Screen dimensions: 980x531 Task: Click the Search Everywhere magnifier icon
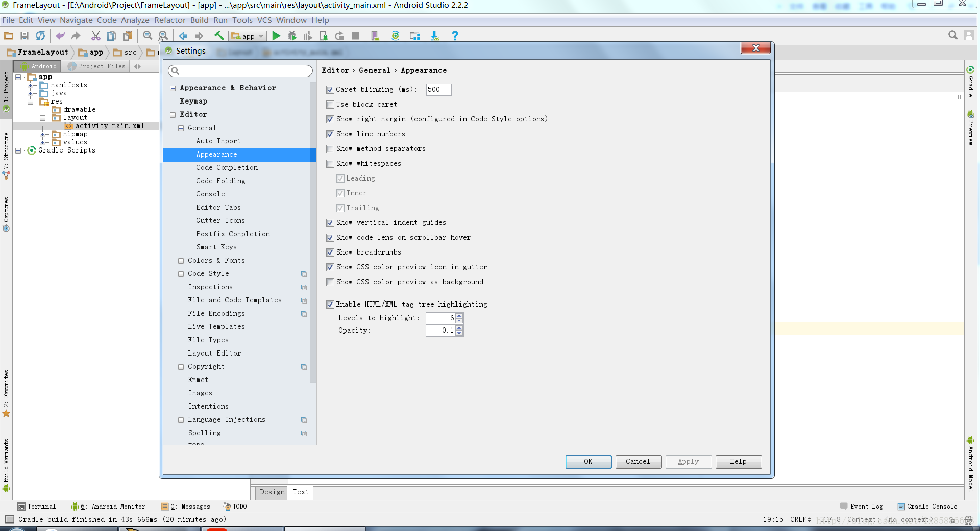click(x=952, y=35)
